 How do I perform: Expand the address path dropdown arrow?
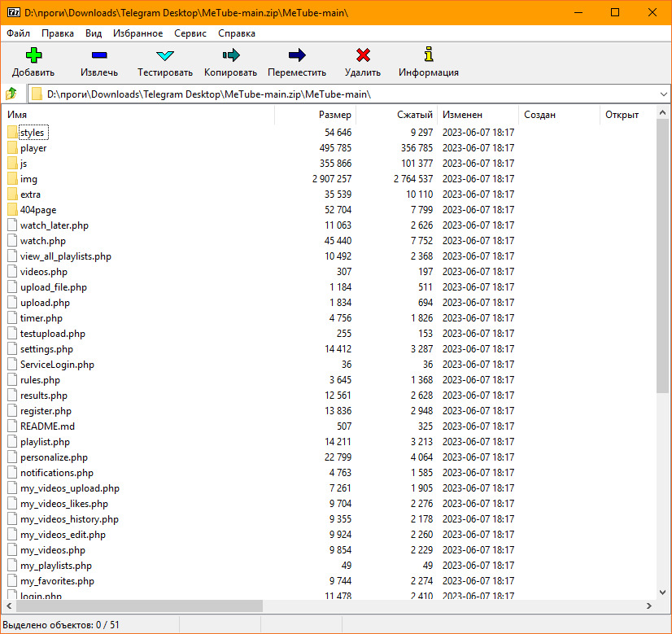(663, 94)
